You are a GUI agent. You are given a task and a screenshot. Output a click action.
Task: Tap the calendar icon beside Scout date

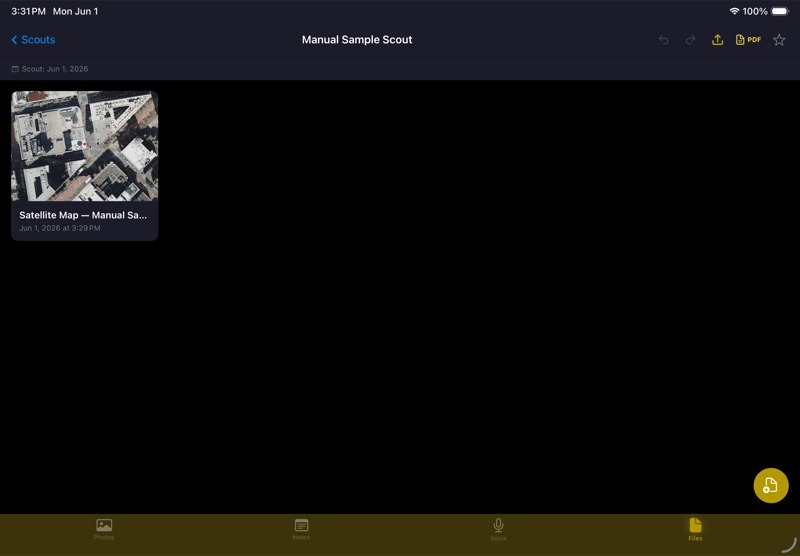(15, 69)
